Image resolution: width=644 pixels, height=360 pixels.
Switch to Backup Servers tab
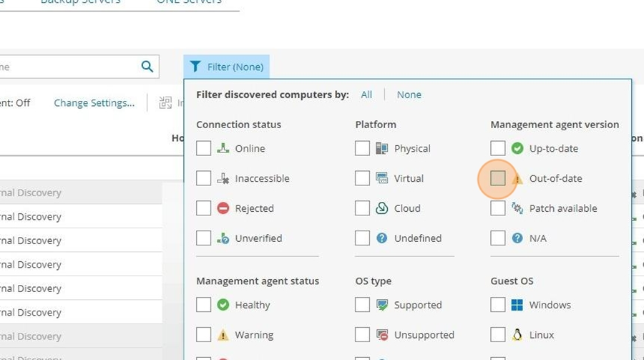pyautogui.click(x=80, y=1)
